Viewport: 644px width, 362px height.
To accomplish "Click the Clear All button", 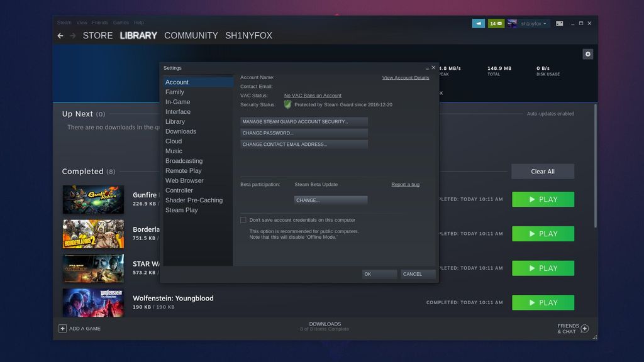I will pos(542,171).
